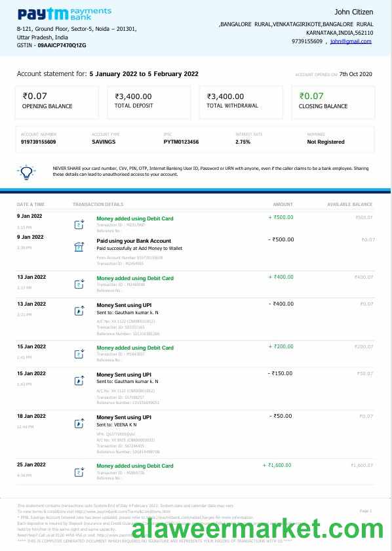Click Sent to: VEENA K N
Screen dimensions: 392x551
pos(117,425)
